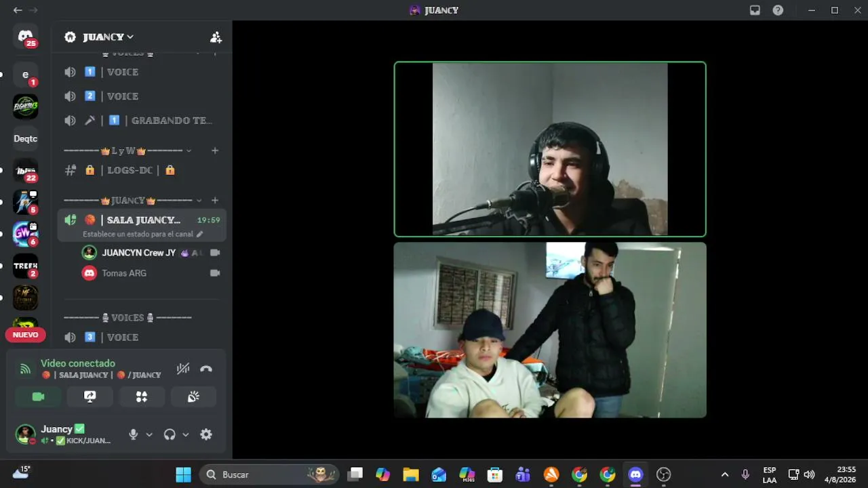Start an activity in the voice channel
This screenshot has height=488, width=868.
(142, 396)
